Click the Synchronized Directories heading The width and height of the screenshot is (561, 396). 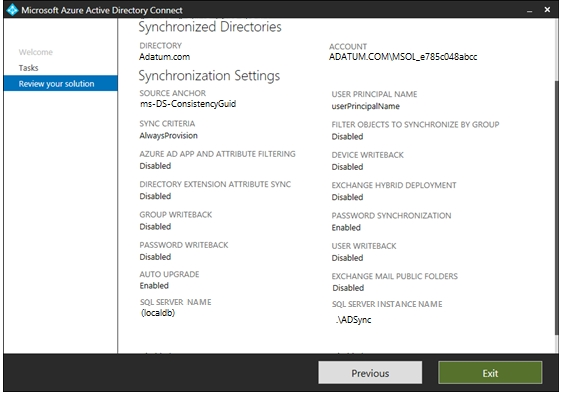pos(210,27)
